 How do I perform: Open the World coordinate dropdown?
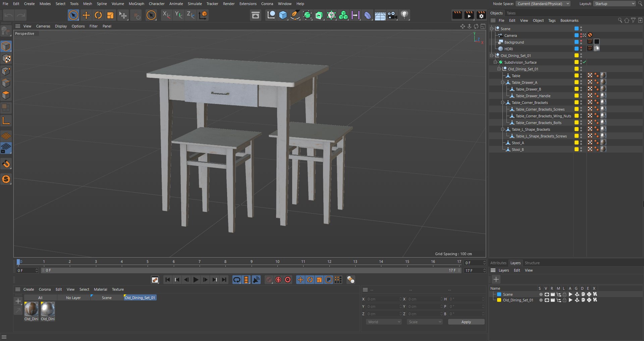coord(384,322)
